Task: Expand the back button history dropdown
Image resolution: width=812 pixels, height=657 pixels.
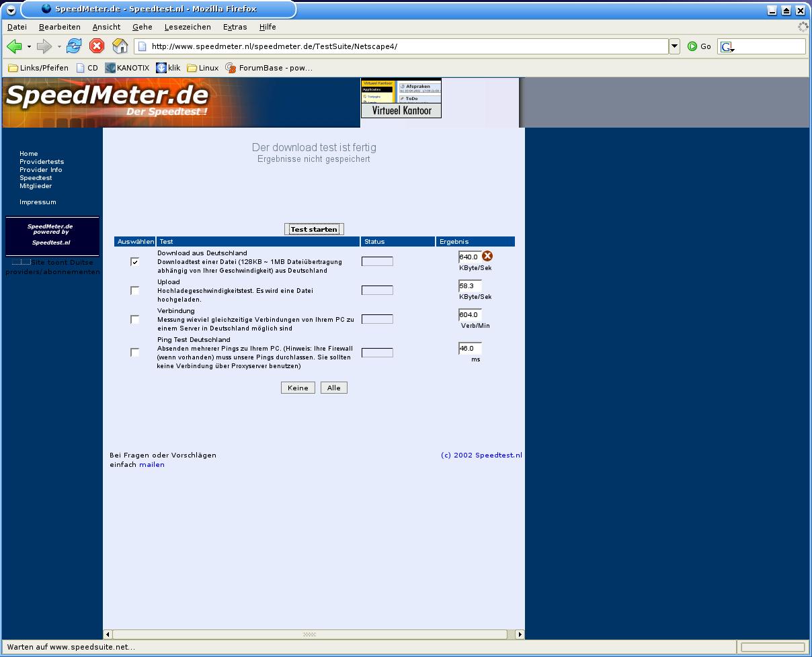Action: coord(29,47)
